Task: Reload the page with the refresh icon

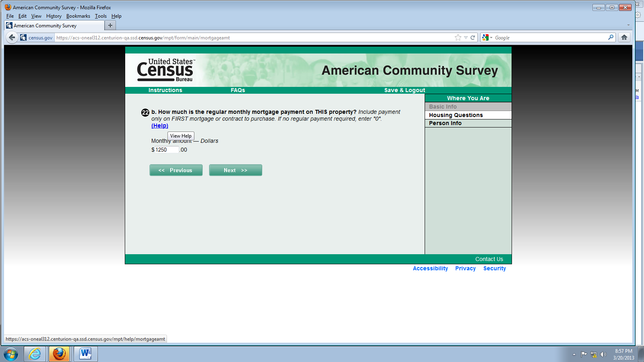Action: (473, 37)
